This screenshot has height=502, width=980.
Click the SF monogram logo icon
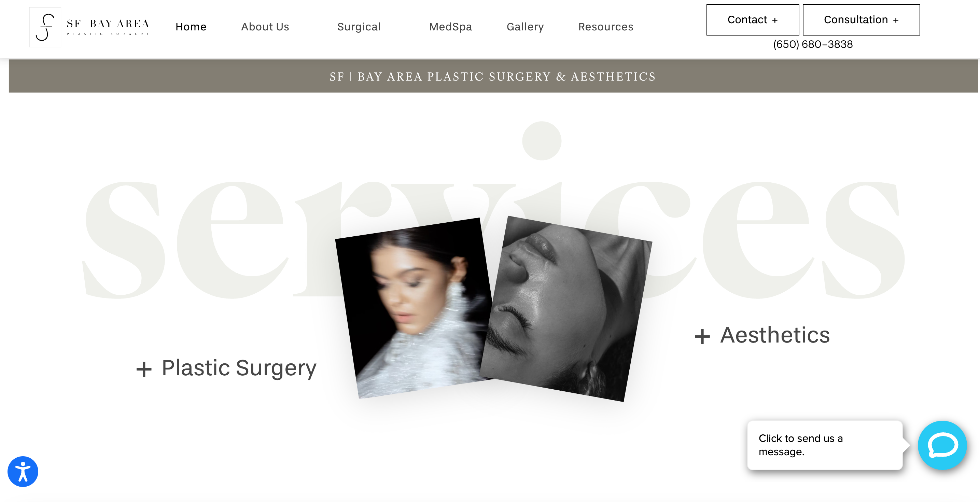45,27
